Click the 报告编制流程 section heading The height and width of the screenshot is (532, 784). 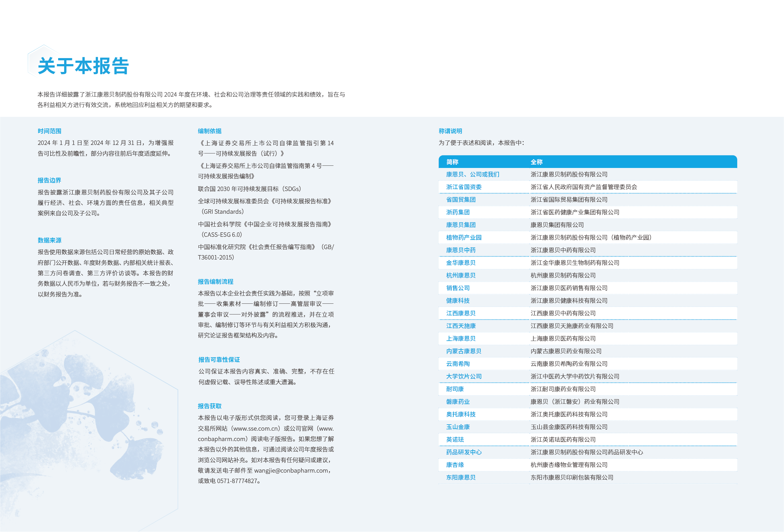[x=216, y=282]
